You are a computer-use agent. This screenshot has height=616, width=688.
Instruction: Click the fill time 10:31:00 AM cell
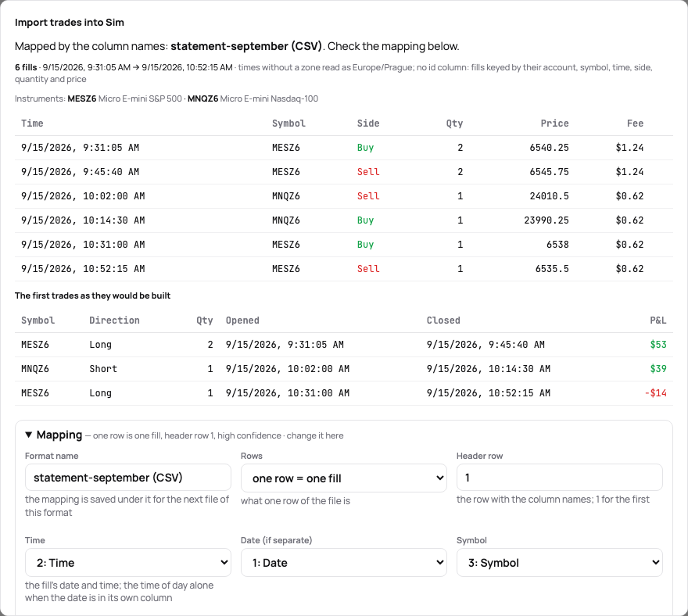[x=83, y=245]
